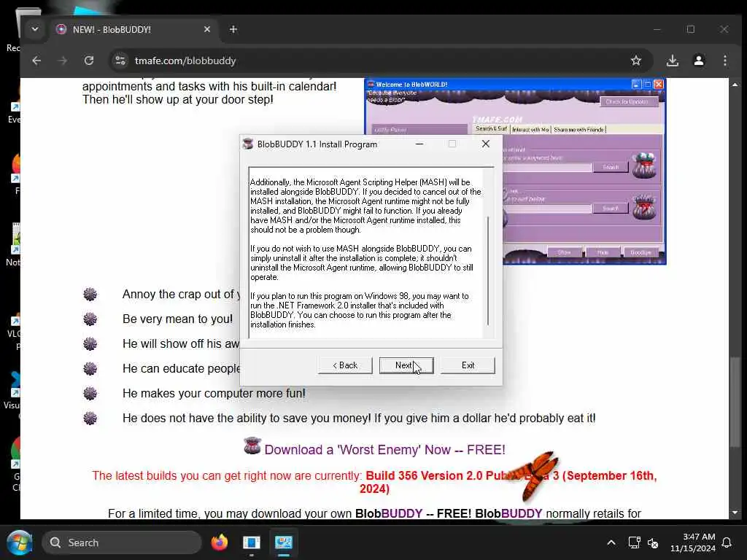Click bullet beside 'He makes your computer more fun!'
The image size is (747, 560).
click(90, 393)
